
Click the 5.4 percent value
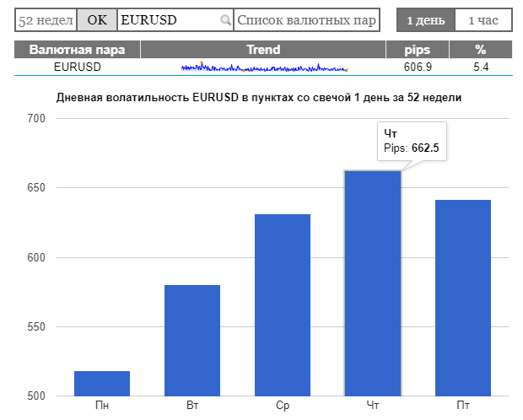(481, 67)
